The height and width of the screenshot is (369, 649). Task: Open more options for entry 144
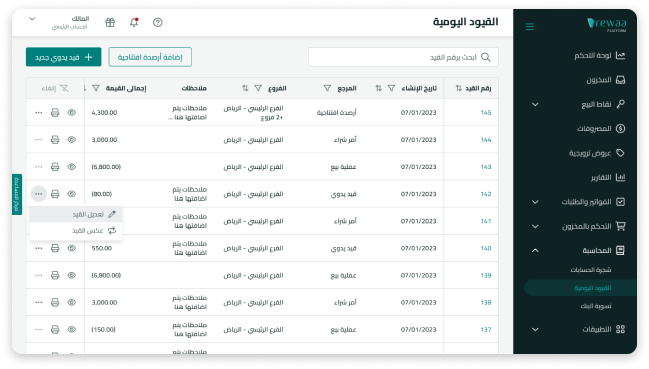[38, 140]
